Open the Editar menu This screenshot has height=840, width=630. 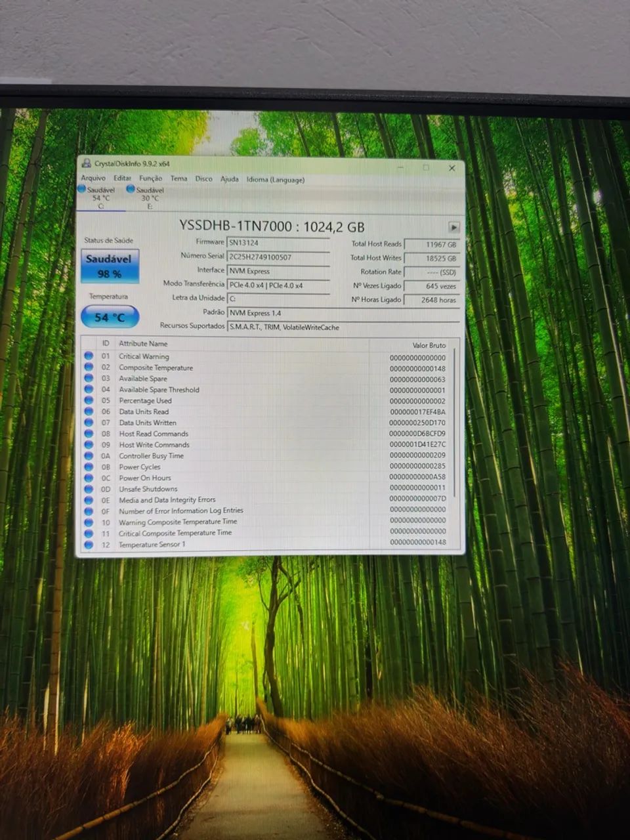coord(122,178)
